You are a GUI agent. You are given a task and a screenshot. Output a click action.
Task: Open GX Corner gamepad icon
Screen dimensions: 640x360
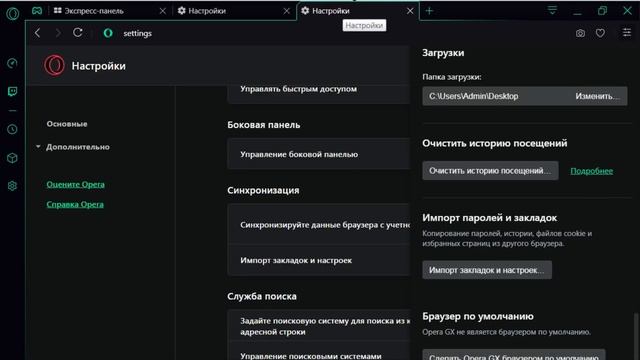click(x=37, y=11)
